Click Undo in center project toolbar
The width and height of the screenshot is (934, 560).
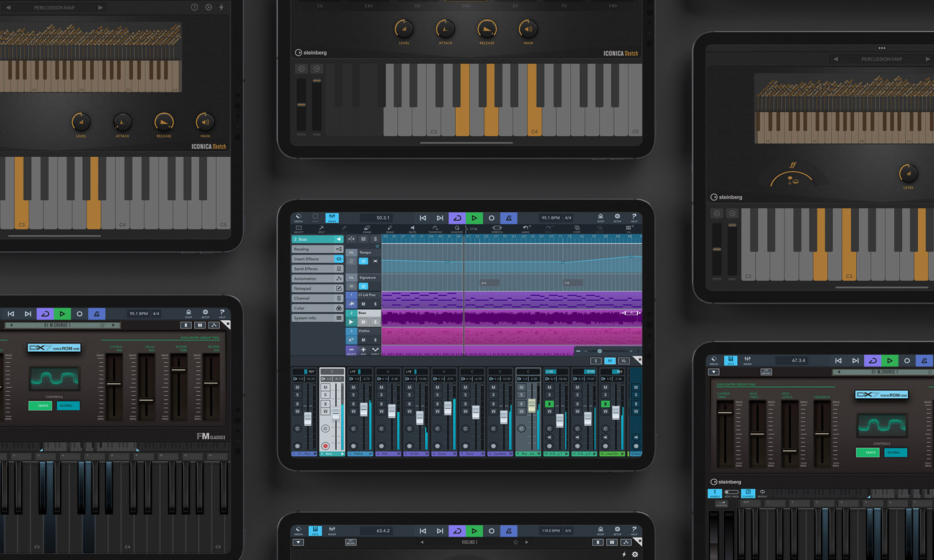[526, 229]
